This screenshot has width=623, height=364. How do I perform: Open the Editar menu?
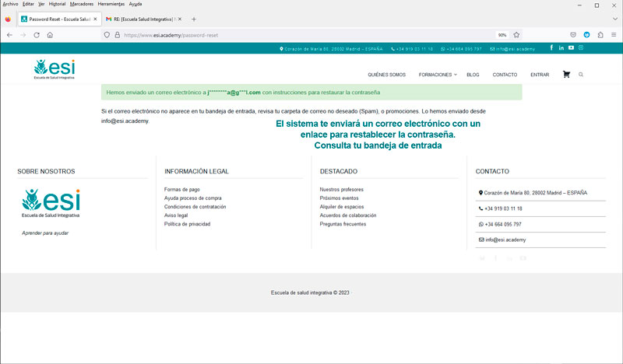(28, 4)
